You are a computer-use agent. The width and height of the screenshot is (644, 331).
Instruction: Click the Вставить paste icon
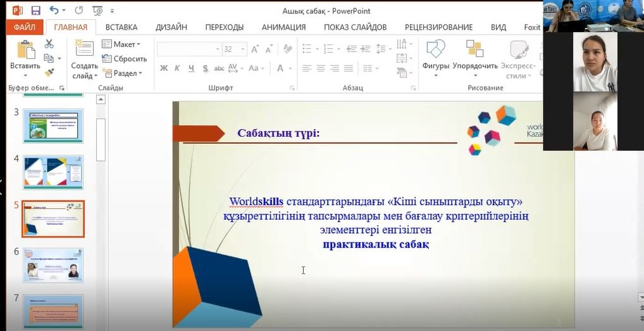coord(25,52)
